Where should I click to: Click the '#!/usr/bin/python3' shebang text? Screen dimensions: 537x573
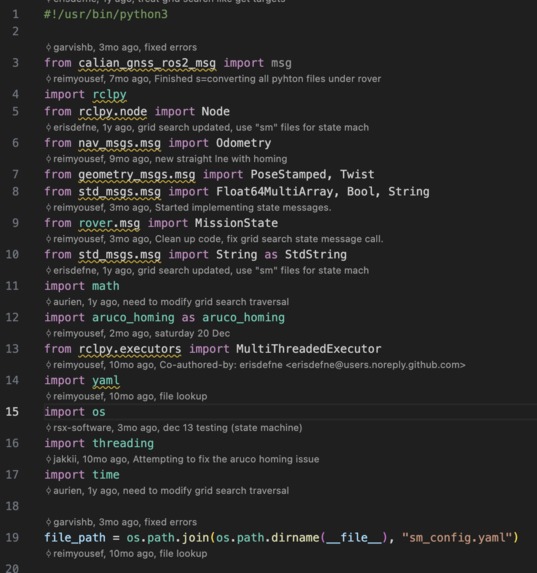point(106,14)
